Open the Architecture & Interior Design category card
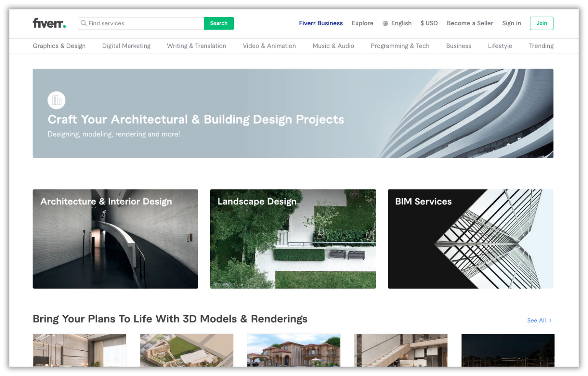This screenshot has width=588, height=376. (x=115, y=239)
